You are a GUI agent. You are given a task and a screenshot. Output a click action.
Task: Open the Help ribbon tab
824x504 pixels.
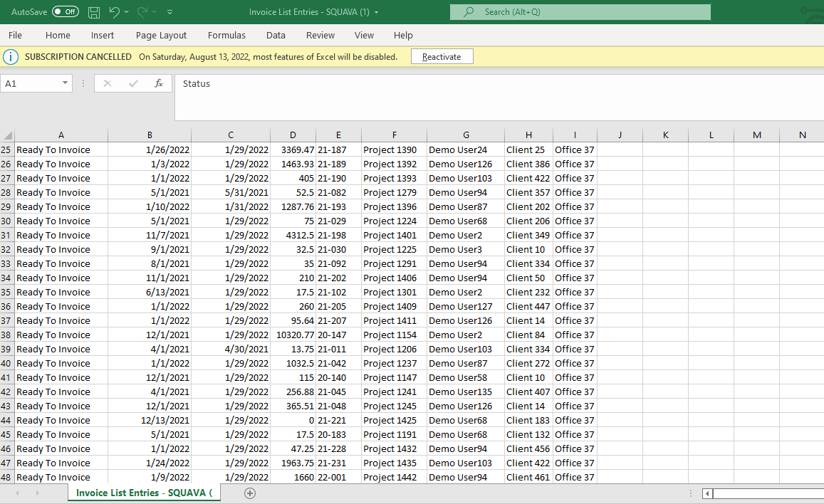(403, 35)
